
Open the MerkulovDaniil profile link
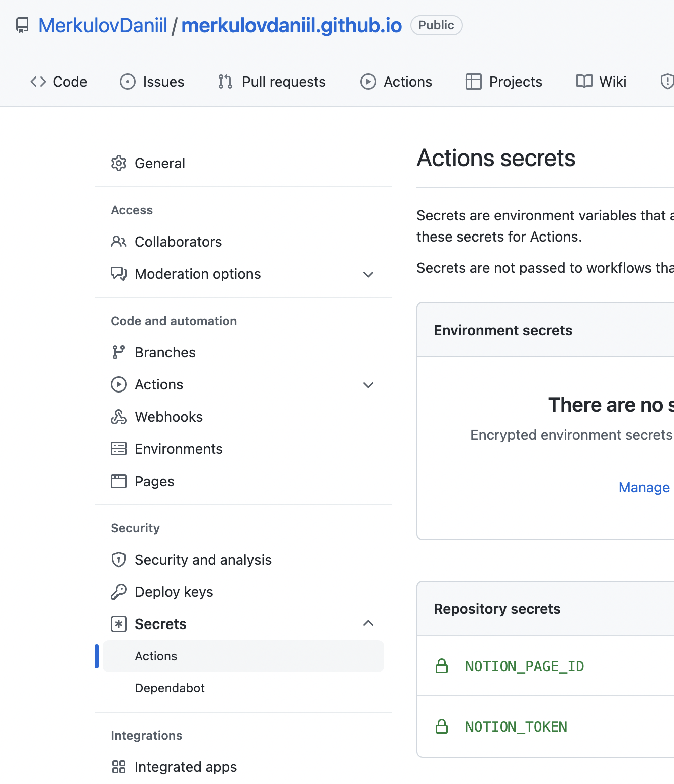click(103, 25)
